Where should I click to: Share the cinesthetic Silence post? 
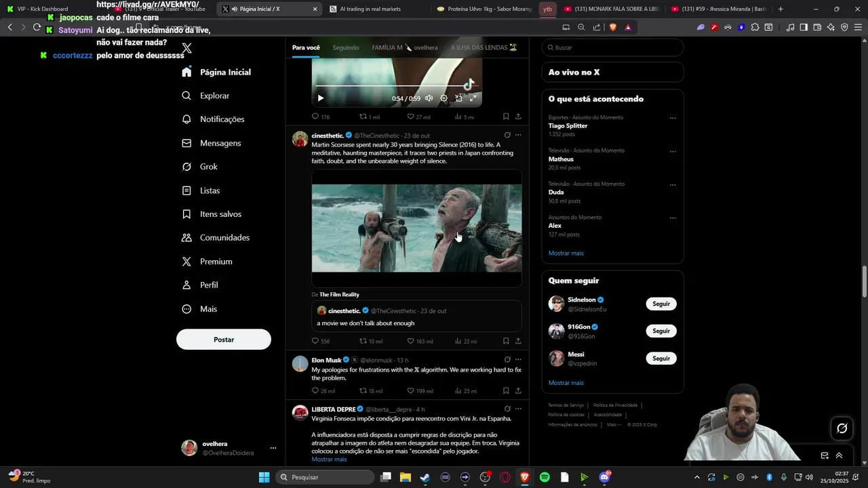coord(518,341)
